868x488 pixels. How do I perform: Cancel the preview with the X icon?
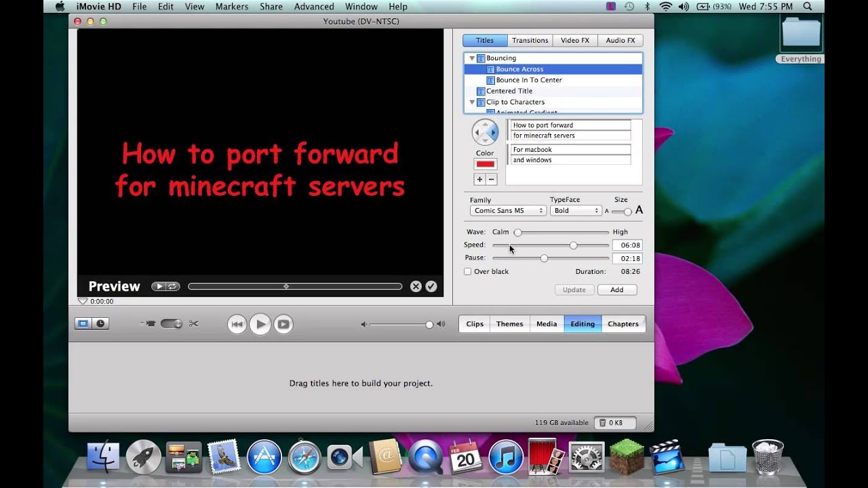point(416,287)
